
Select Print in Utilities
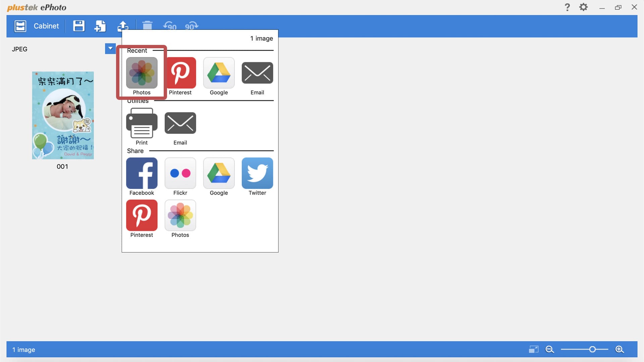[142, 127]
